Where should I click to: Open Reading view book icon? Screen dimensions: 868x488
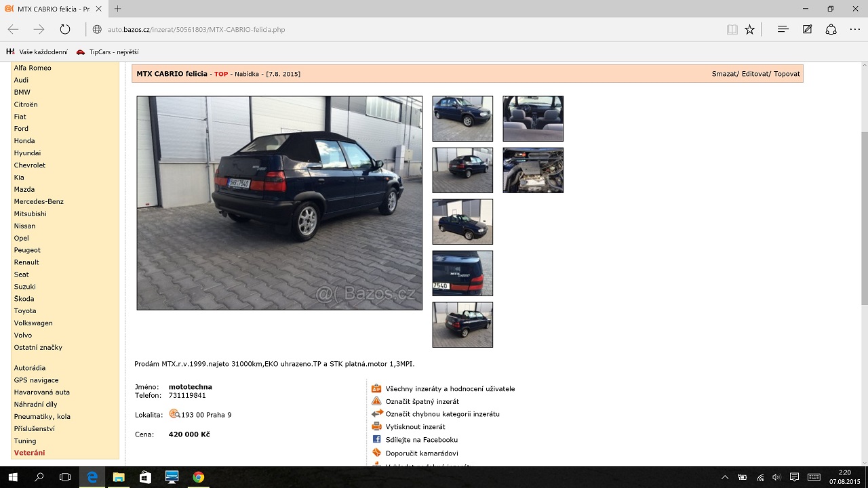pos(732,29)
